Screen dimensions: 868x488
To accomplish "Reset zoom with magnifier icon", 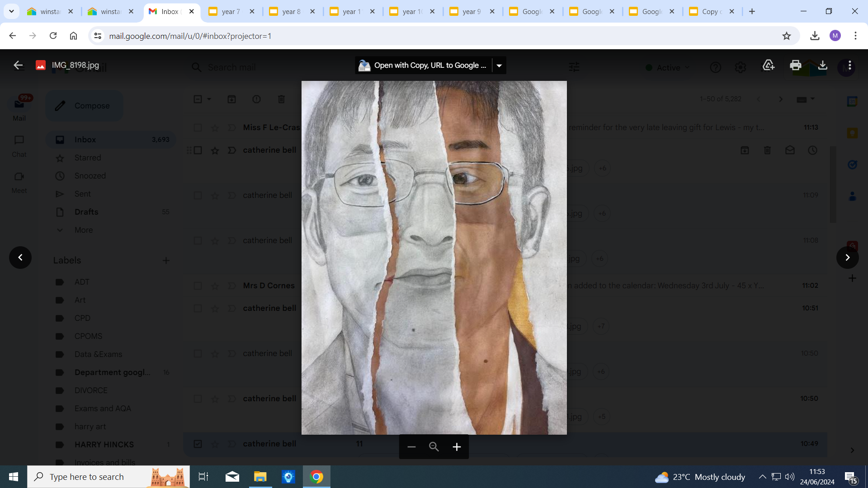I will [434, 447].
